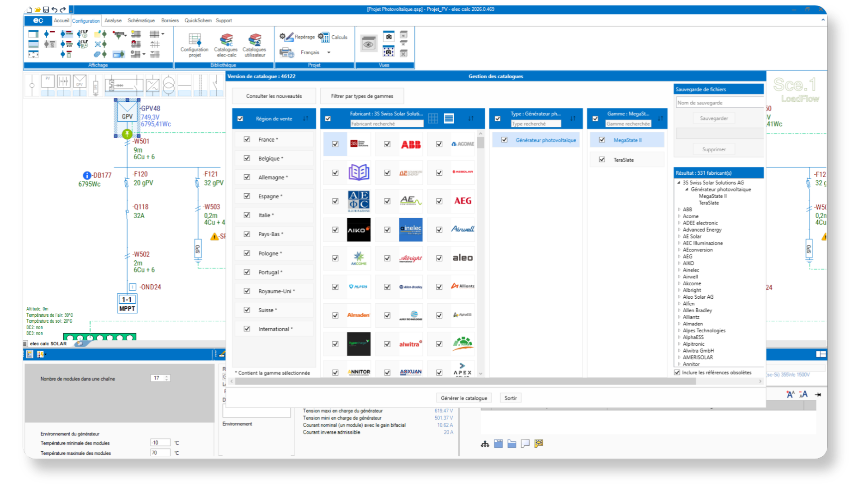The image size is (868, 487).
Task: Switch manufacturers to grid view icon
Action: tap(433, 119)
